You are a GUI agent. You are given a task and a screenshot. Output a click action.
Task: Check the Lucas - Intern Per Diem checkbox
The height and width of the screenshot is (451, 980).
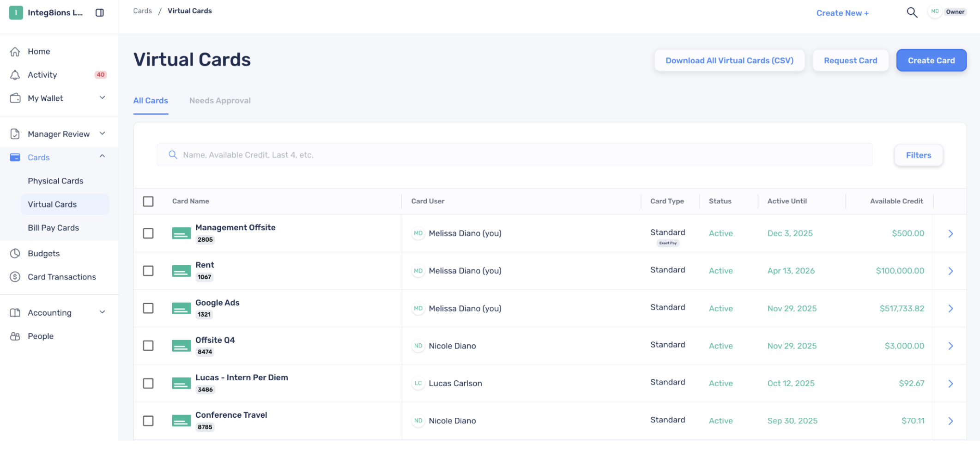(x=148, y=384)
